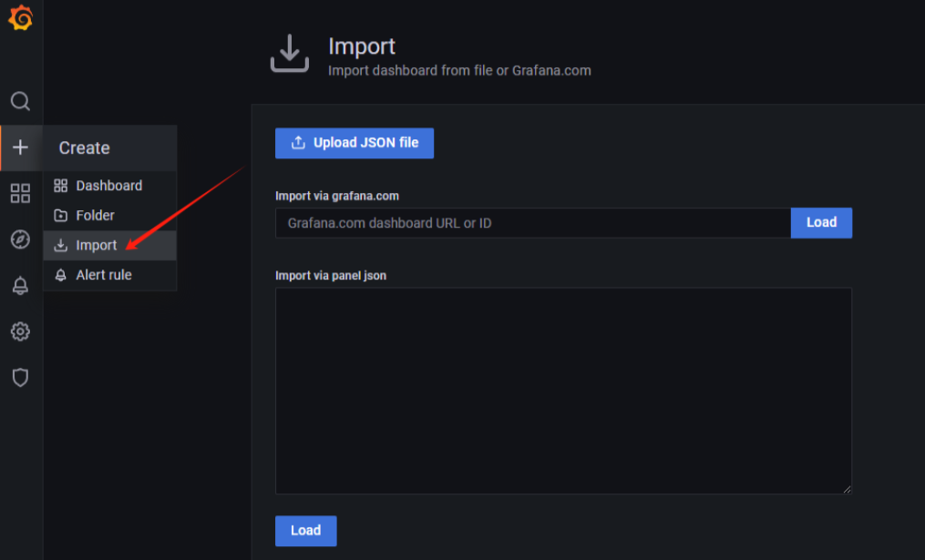Open the Alerting bell in sidebar
Screen dimensions: 925x560
tap(20, 285)
